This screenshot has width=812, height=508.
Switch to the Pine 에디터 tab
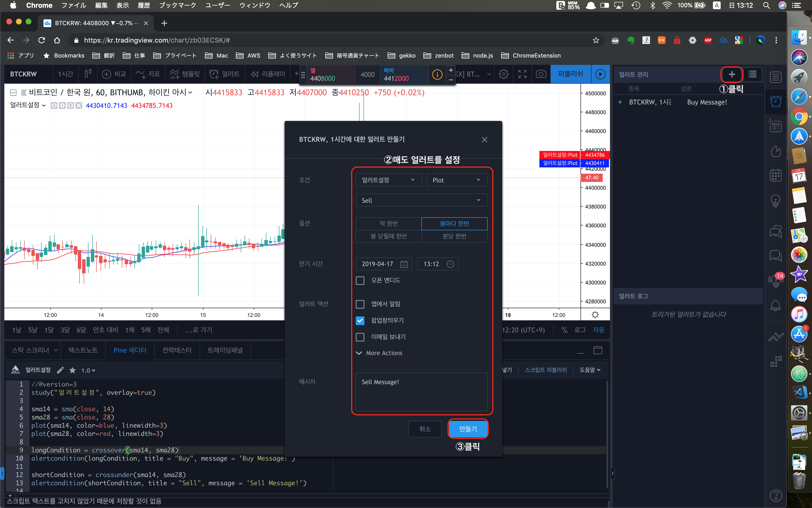(x=130, y=350)
